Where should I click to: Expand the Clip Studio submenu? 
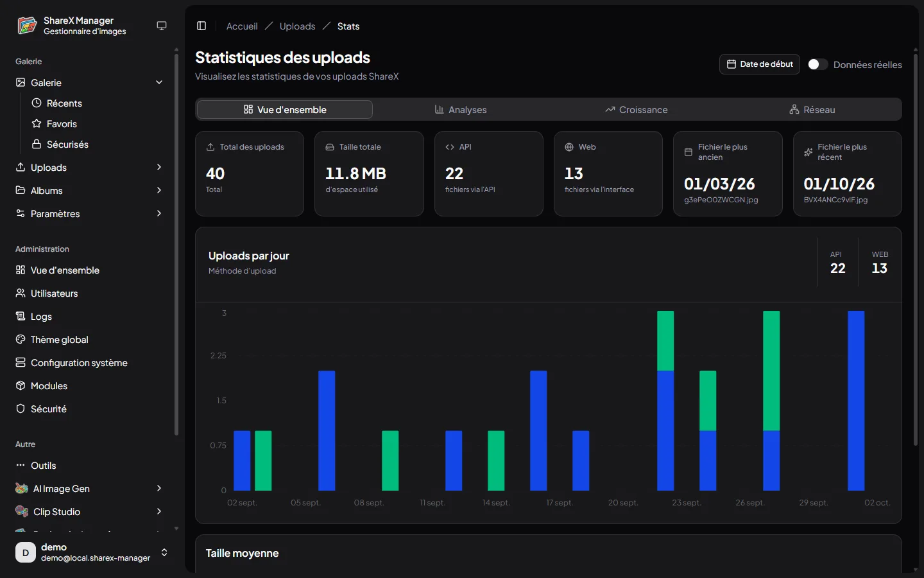coord(159,511)
